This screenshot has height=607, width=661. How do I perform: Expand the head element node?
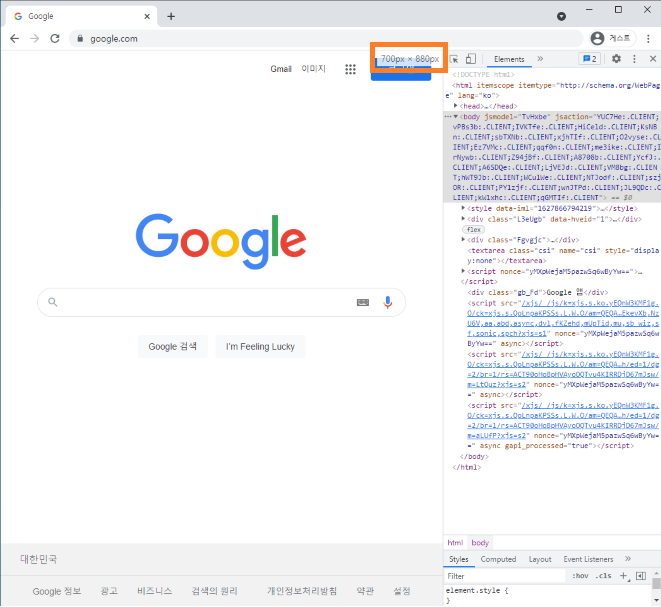(456, 106)
